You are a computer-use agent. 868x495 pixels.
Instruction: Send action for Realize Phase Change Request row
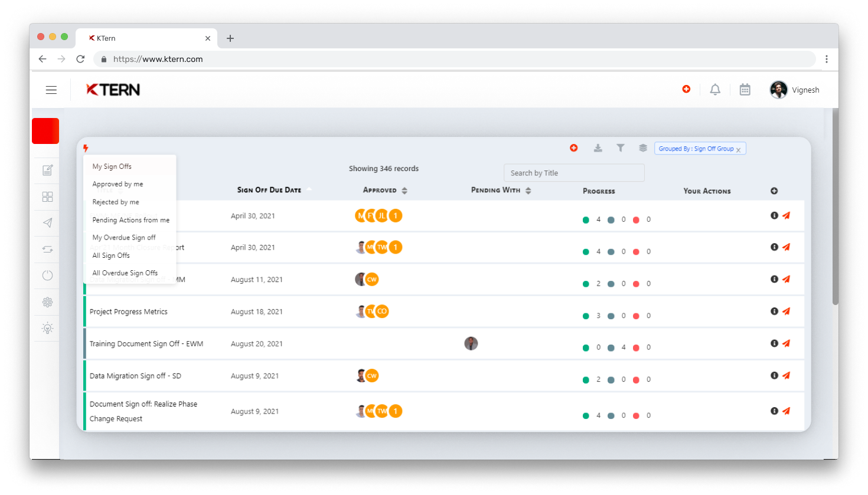coord(787,411)
